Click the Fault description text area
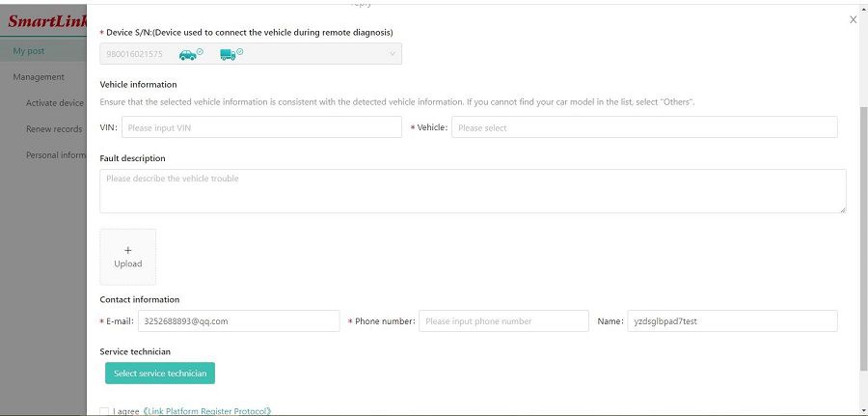The width and height of the screenshot is (868, 416). click(x=473, y=191)
